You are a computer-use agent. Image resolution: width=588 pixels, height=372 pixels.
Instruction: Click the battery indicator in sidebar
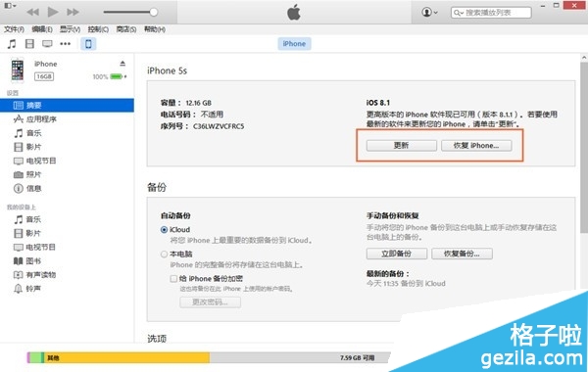117,76
